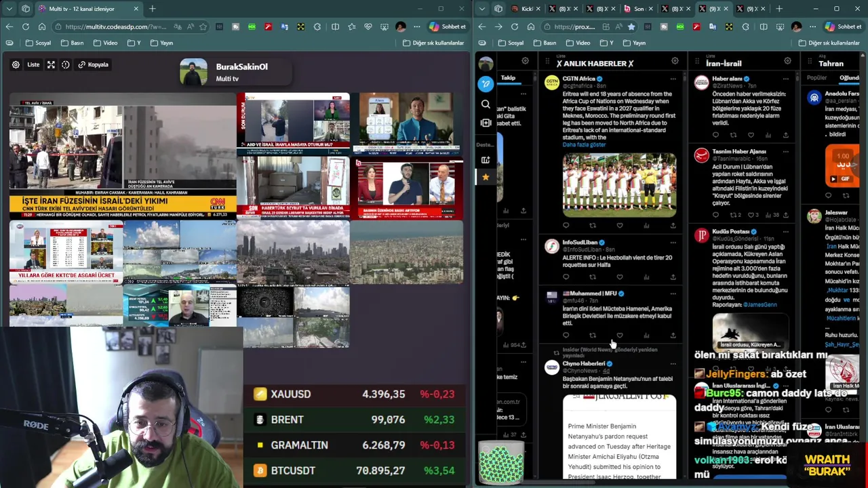Open Yayın bookmarks folder in left browser

tap(161, 43)
